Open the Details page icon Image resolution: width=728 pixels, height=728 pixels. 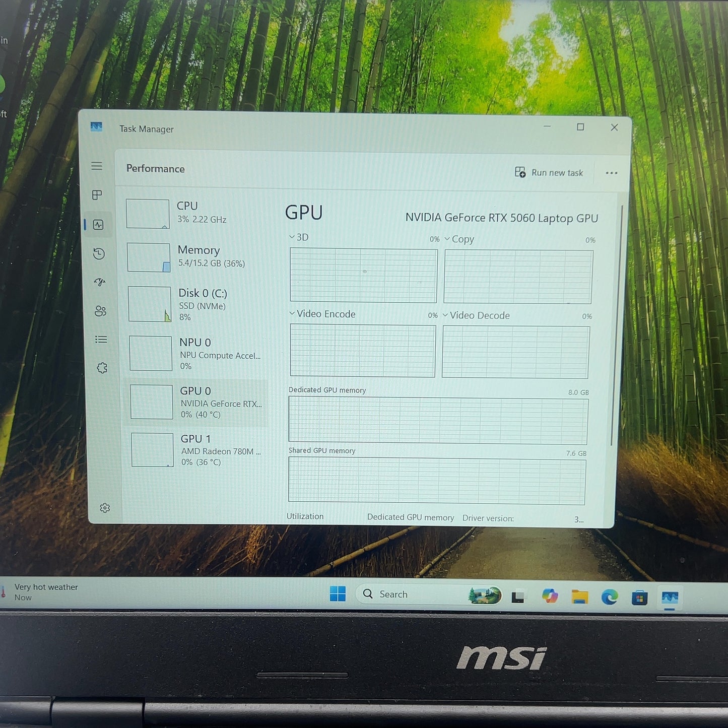101,340
